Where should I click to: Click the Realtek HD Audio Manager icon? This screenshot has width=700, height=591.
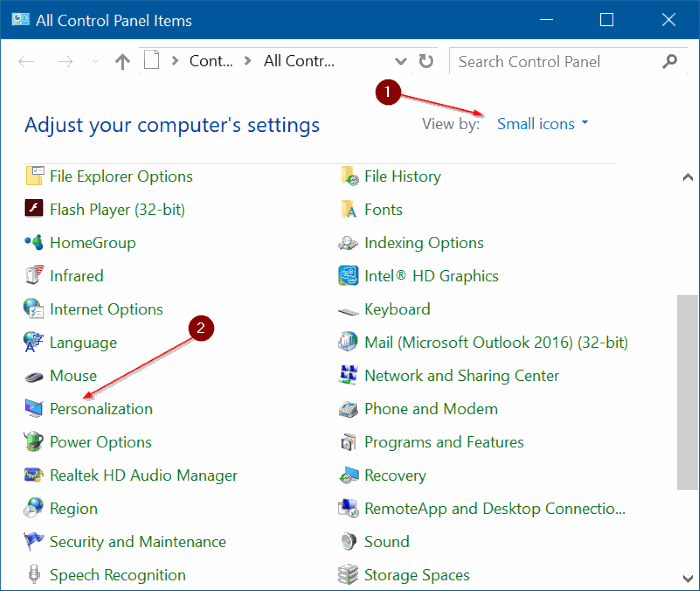(x=34, y=476)
